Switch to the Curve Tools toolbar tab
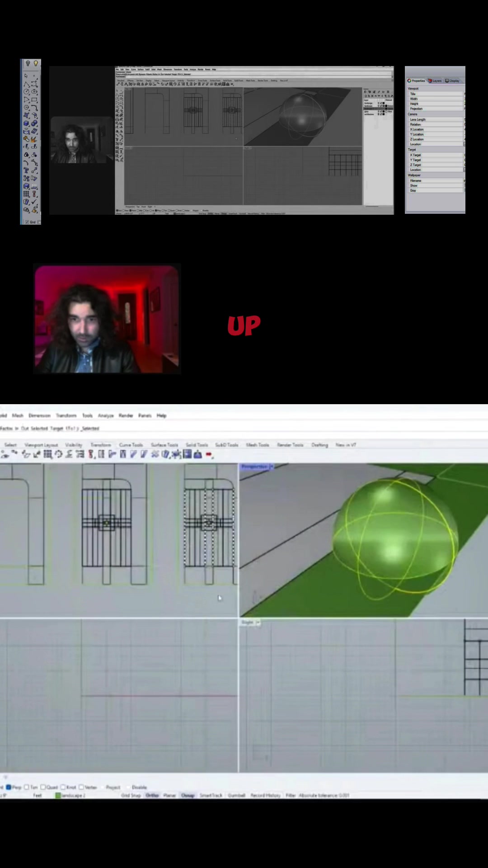Image resolution: width=488 pixels, height=868 pixels. click(131, 445)
